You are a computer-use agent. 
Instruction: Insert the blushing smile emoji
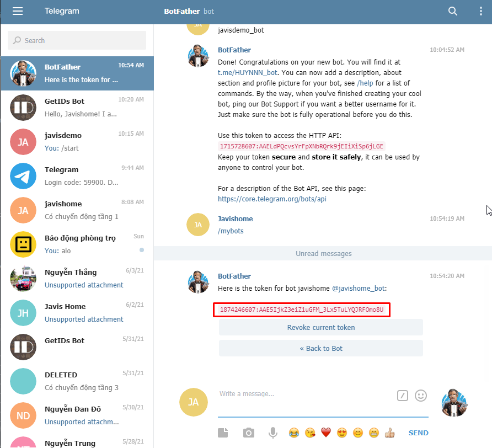[x=358, y=433]
